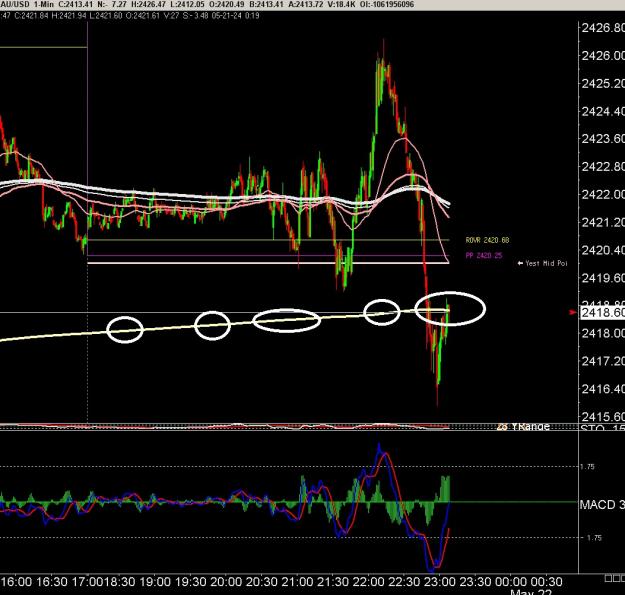Click the 19:00 time axis label
This screenshot has height=595, width=625.
tap(154, 582)
